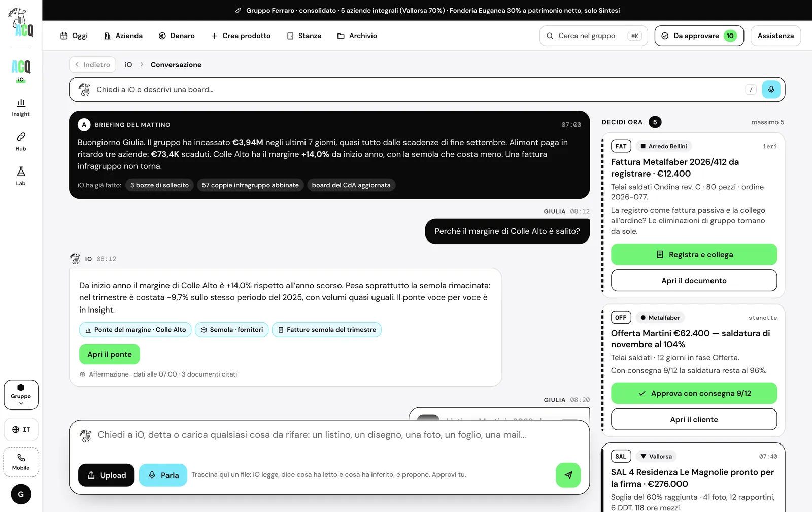Open the Archivio menu

click(x=357, y=36)
